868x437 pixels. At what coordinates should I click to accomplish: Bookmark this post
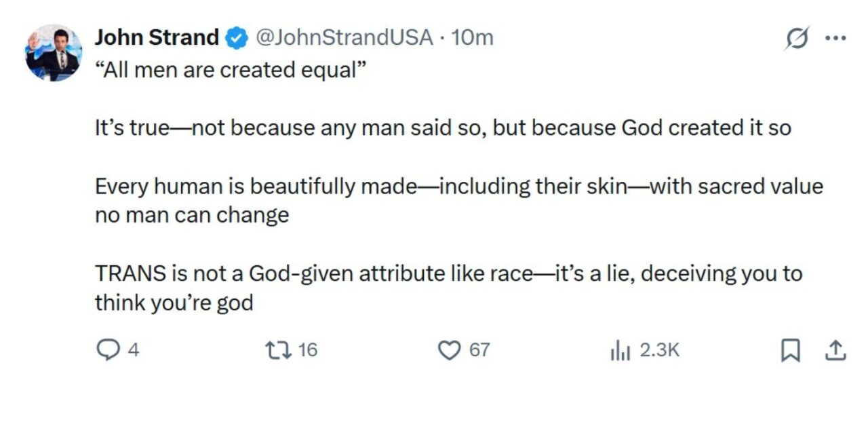coord(789,350)
